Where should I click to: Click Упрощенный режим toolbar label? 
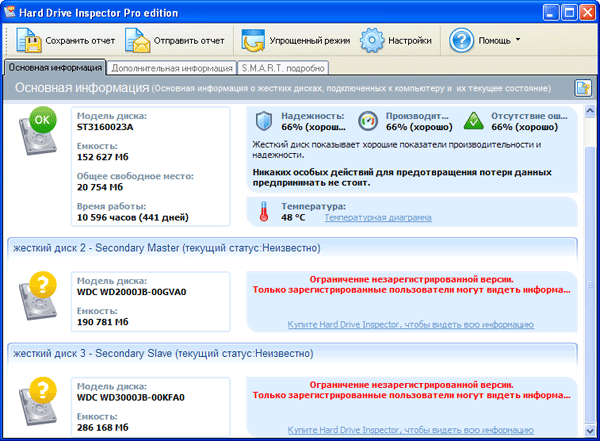tap(310, 41)
